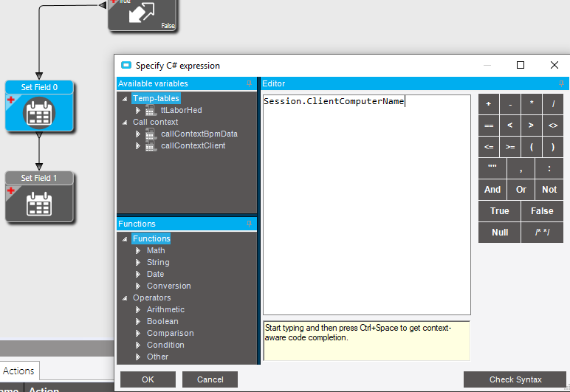Click the Set Field 1 title label

39,178
